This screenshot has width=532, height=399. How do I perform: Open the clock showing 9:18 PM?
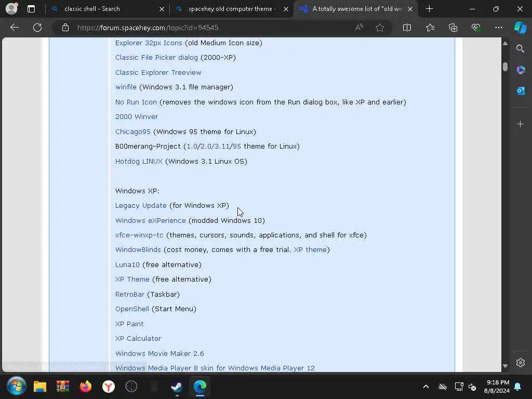click(497, 387)
